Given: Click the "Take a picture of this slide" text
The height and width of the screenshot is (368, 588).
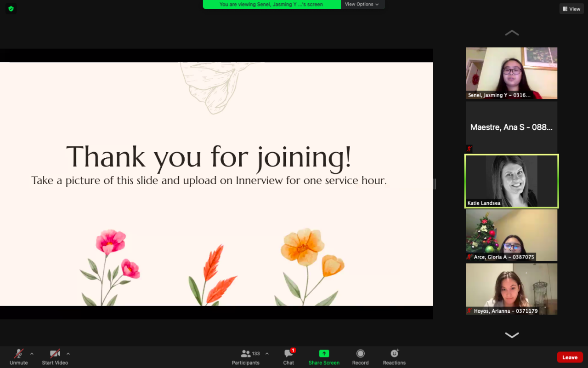Looking at the screenshot, I should click(x=209, y=180).
